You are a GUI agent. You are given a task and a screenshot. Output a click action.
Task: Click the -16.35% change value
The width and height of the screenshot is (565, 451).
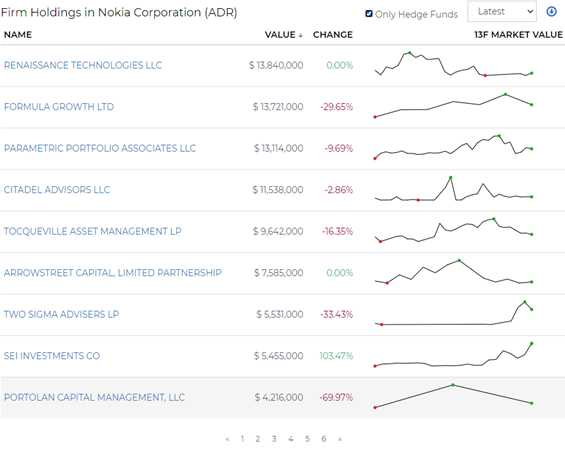338,231
